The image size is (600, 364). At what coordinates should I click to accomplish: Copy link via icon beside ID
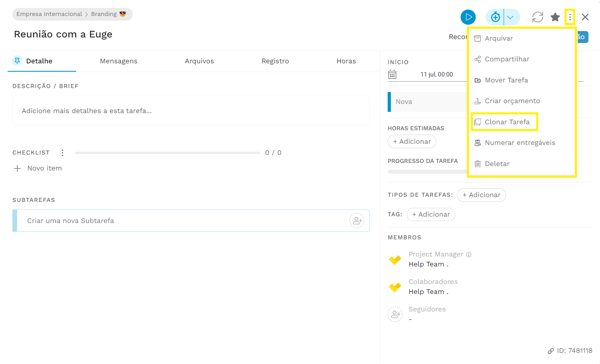551,351
